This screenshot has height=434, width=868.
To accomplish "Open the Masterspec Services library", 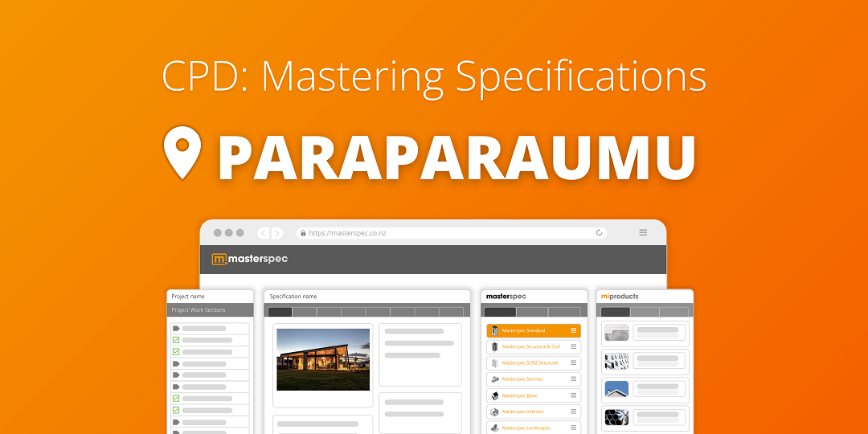I will tap(534, 379).
